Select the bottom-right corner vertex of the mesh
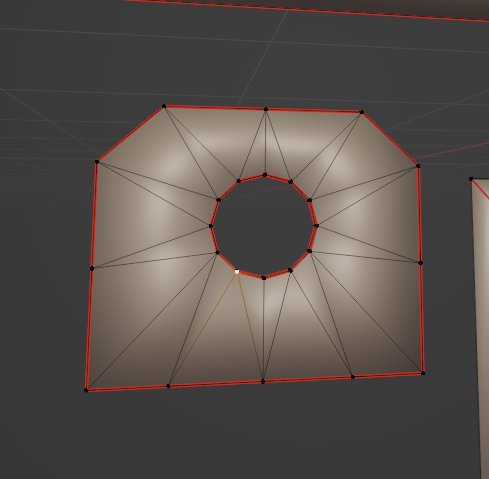 tap(423, 373)
